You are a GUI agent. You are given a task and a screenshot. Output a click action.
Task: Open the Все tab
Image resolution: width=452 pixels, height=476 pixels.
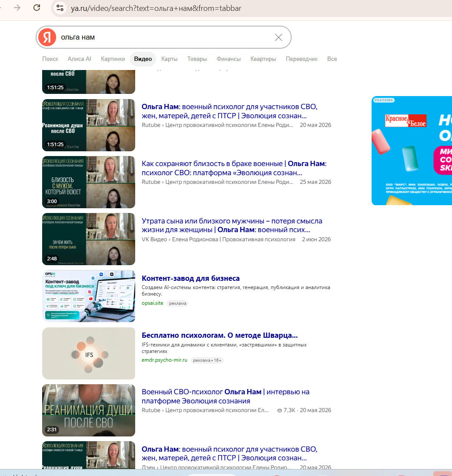332,59
